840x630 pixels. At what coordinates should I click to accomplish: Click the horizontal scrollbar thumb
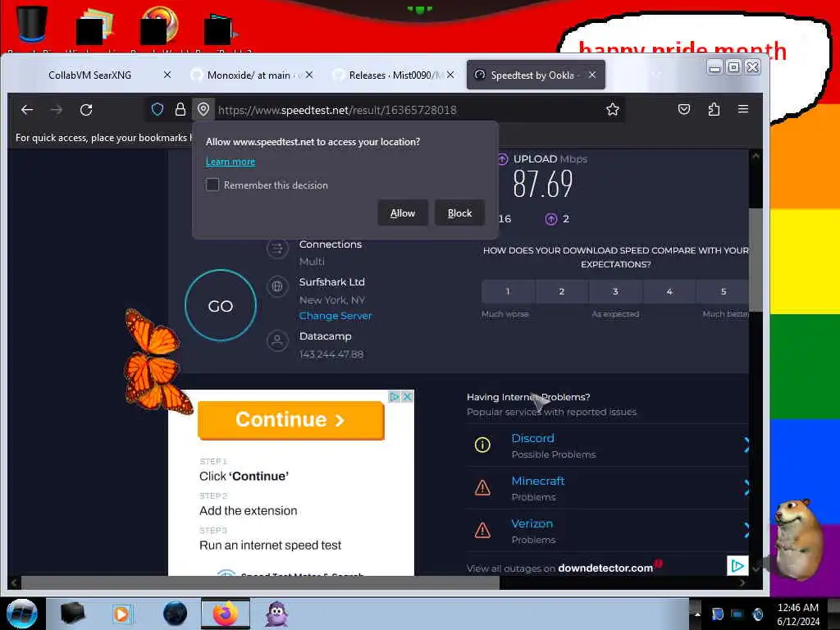point(260,582)
